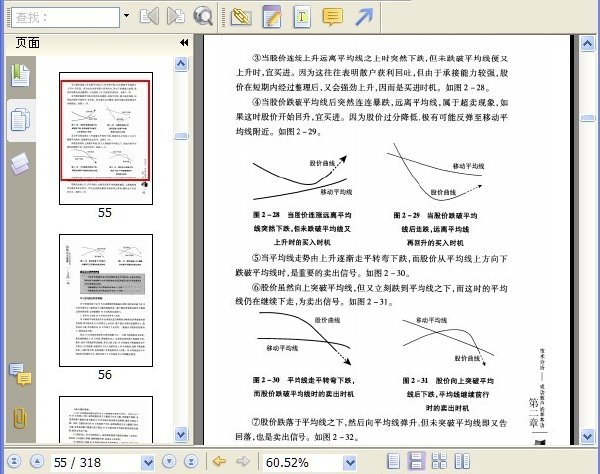
Task: Select the attach file paperclip tool
Action: point(241,17)
